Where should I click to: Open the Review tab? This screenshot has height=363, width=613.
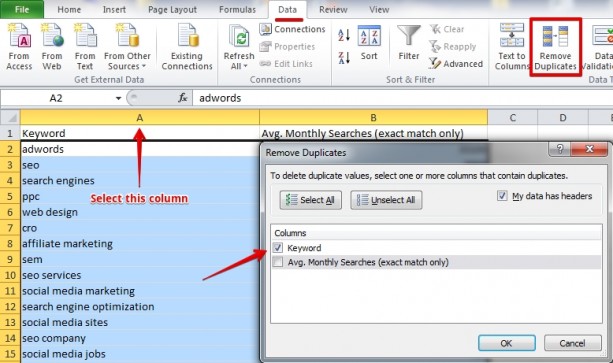[x=333, y=9]
